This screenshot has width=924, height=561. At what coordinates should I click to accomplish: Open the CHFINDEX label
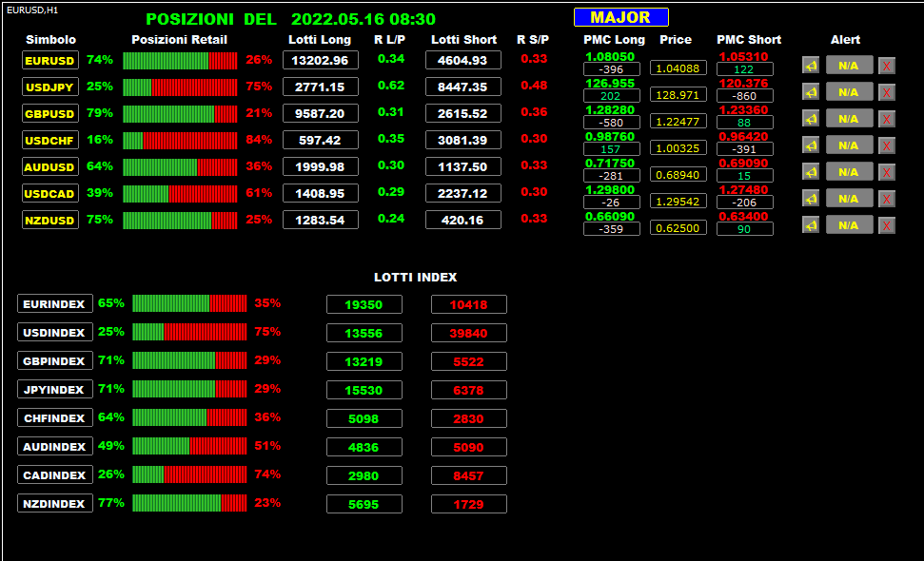pyautogui.click(x=55, y=418)
